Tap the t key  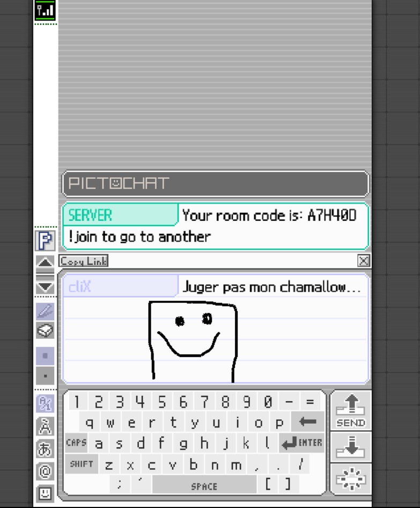tap(173, 422)
